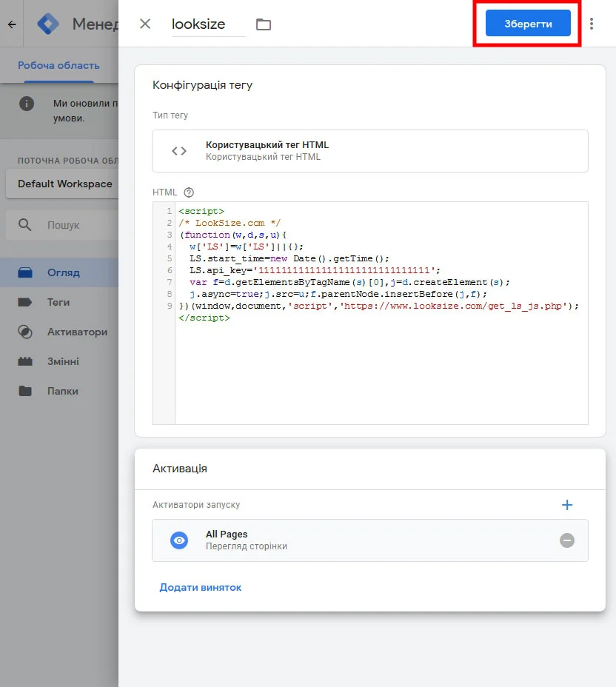Click line 5 with LS.start_time
Viewport: 616px width, 687px height.
[x=289, y=258]
